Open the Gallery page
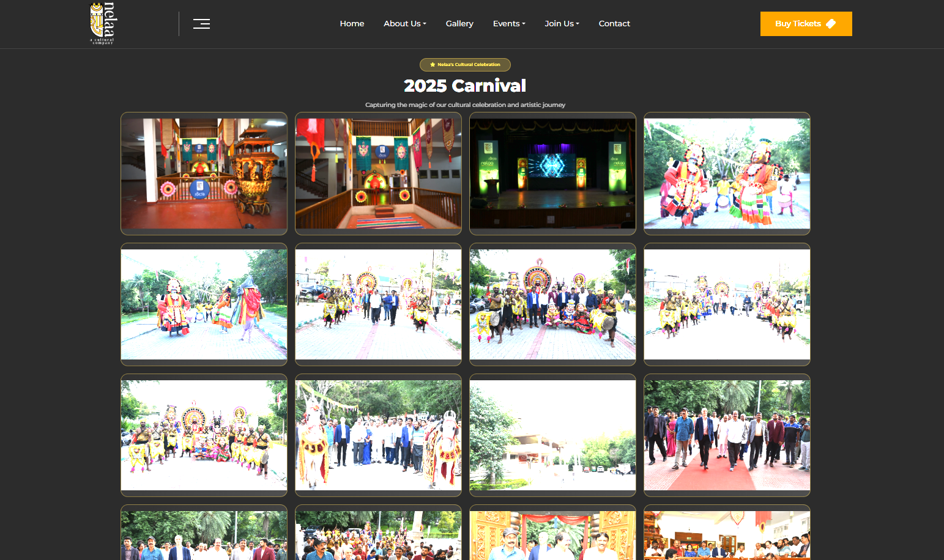The image size is (944, 560). pyautogui.click(x=459, y=24)
